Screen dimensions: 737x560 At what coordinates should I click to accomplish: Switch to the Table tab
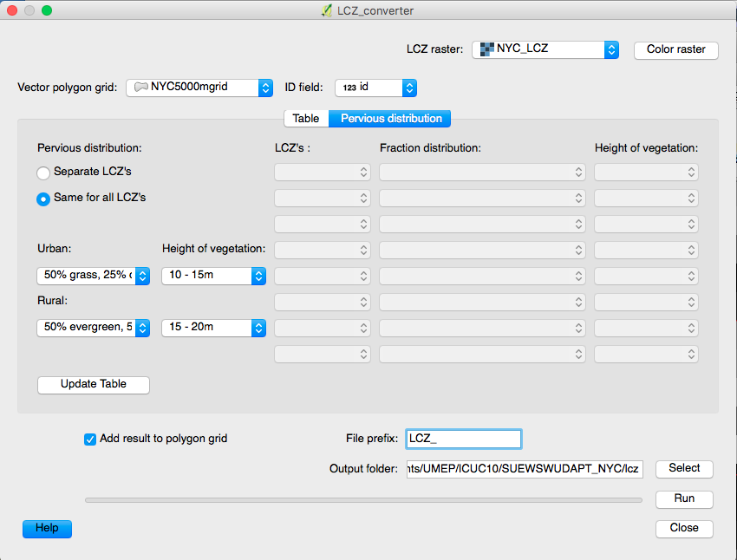306,119
